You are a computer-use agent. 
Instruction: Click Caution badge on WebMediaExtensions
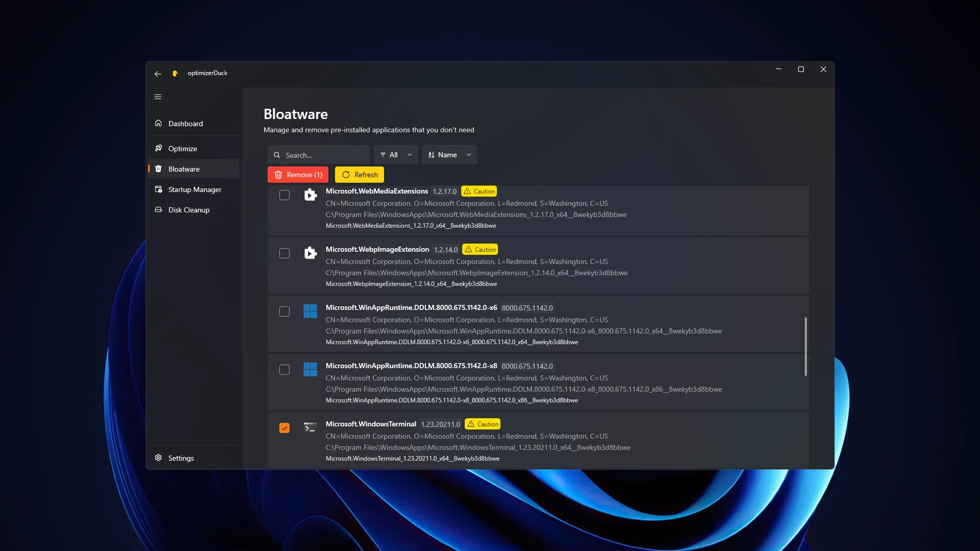click(479, 191)
